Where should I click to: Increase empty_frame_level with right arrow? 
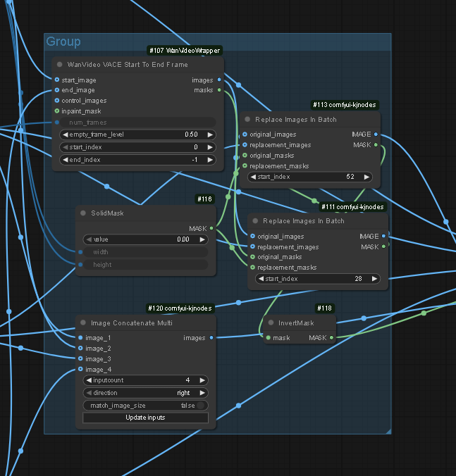point(209,134)
